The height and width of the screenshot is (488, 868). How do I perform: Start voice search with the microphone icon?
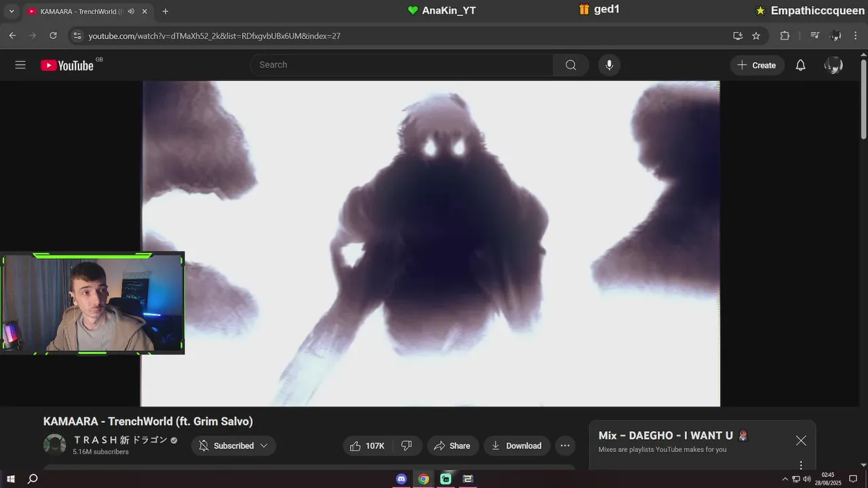point(609,65)
